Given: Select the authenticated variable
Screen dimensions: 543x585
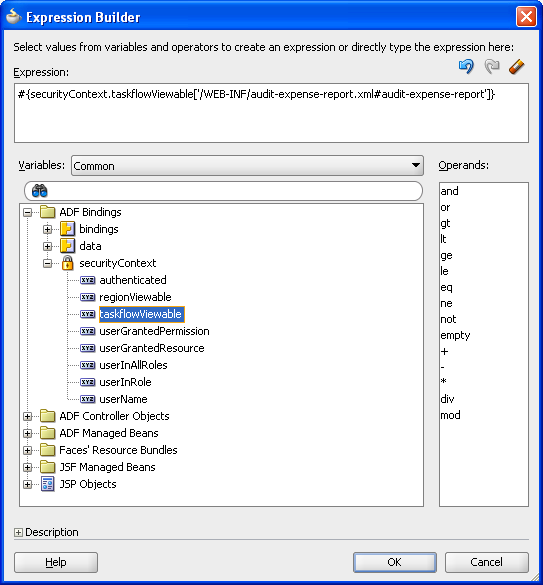Looking at the screenshot, I should pos(133,280).
